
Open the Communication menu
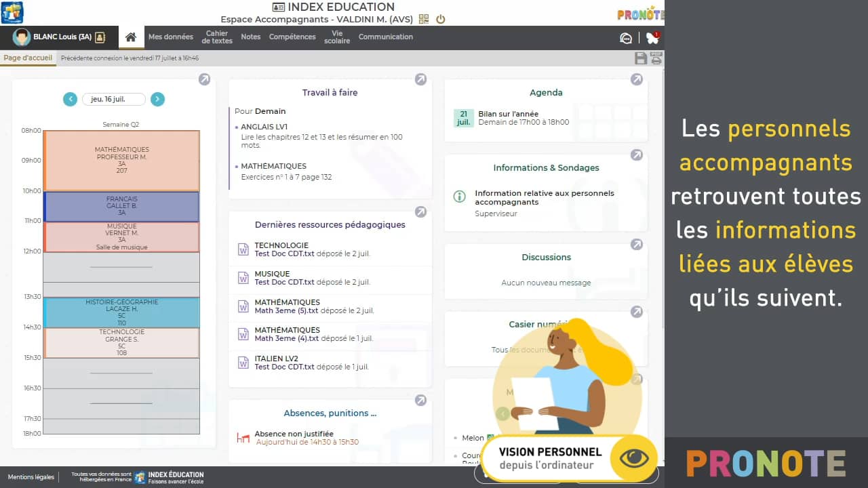(386, 37)
